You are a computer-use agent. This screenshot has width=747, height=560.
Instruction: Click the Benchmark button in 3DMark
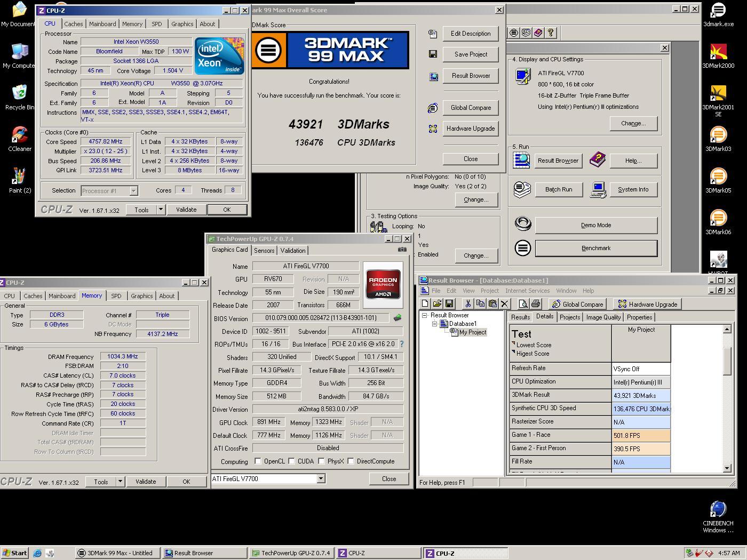tap(596, 248)
